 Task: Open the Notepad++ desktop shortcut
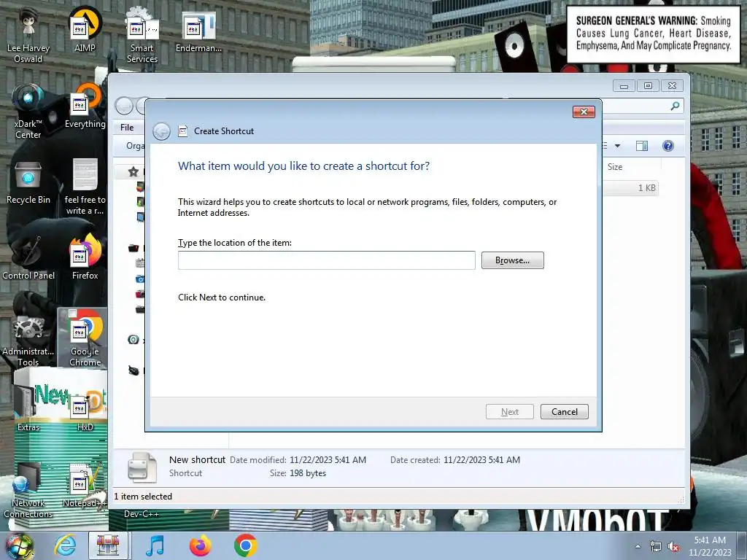point(85,485)
